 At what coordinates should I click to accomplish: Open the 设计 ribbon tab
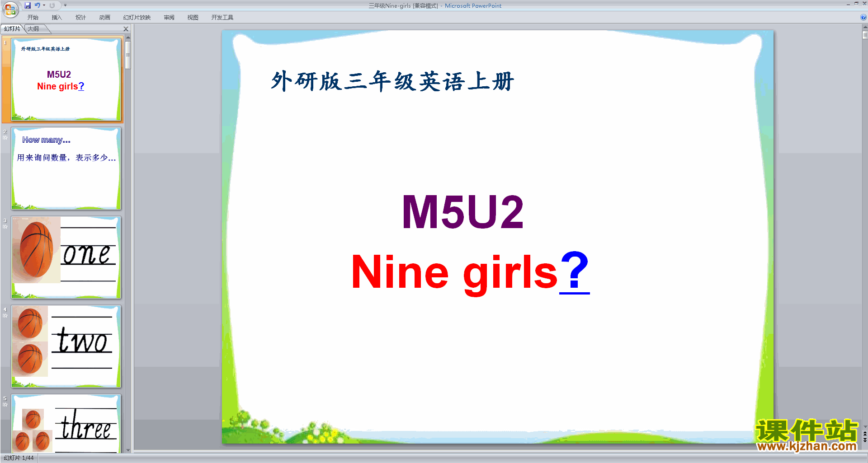tap(80, 18)
